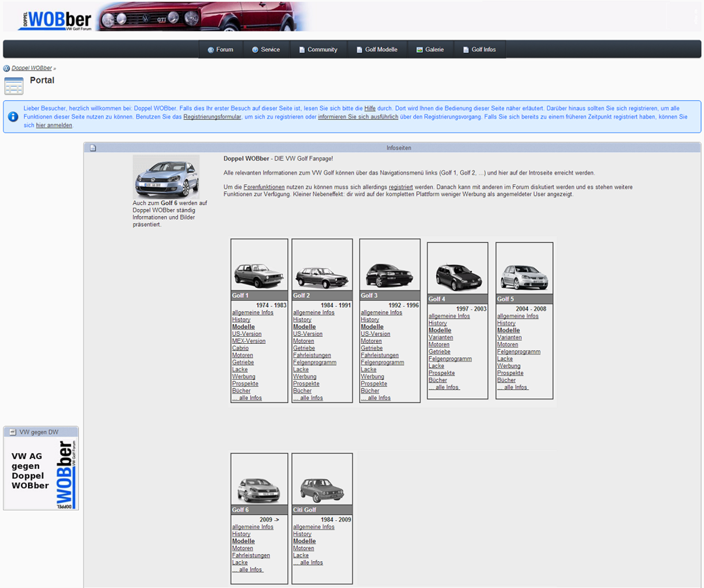This screenshot has width=704, height=588.
Task: Open Golf 3 Prospekte link
Action: pyautogui.click(x=374, y=384)
